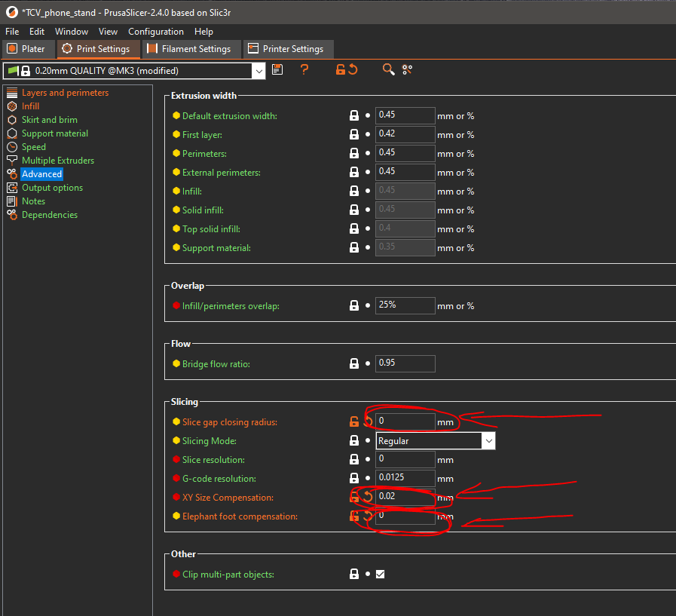This screenshot has height=616, width=676.
Task: Click the toolbar unlocked padlock icon
Action: click(341, 69)
